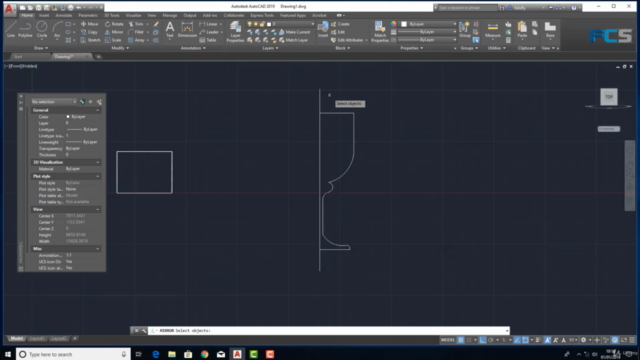Toggle grid display in status bar
Screen dimensions: 640x360
click(x=460, y=340)
